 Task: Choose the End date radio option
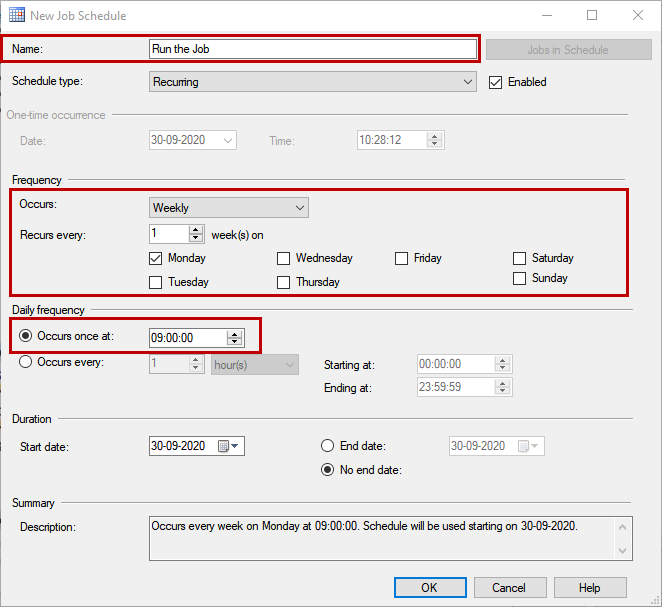click(x=327, y=446)
